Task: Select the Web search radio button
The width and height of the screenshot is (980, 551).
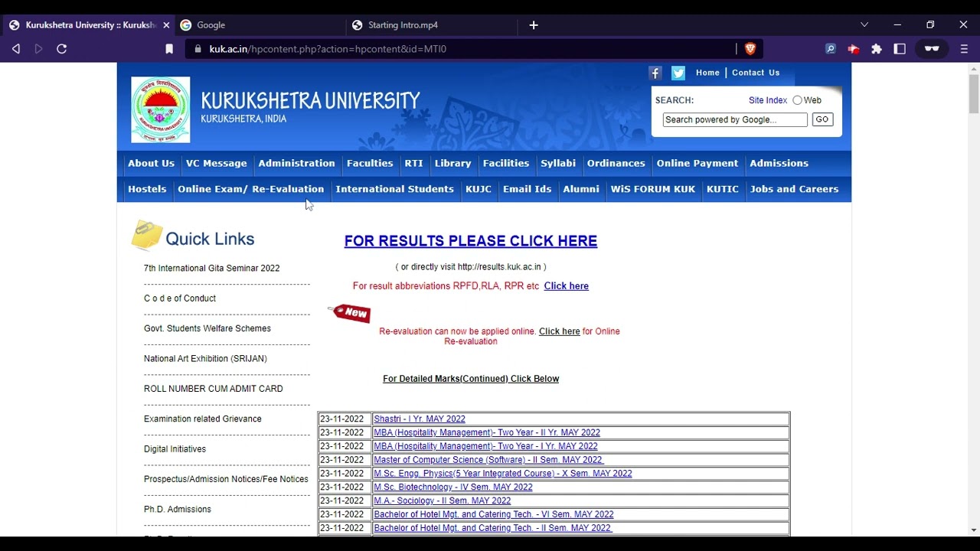Action: 797,100
